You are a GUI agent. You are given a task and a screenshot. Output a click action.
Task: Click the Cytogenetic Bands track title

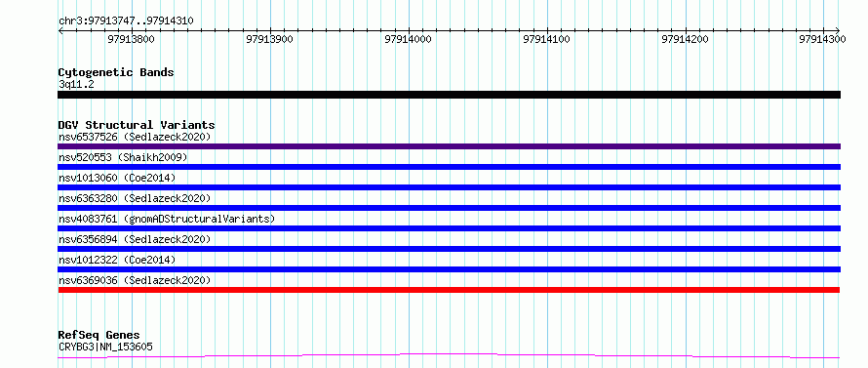[x=116, y=72]
